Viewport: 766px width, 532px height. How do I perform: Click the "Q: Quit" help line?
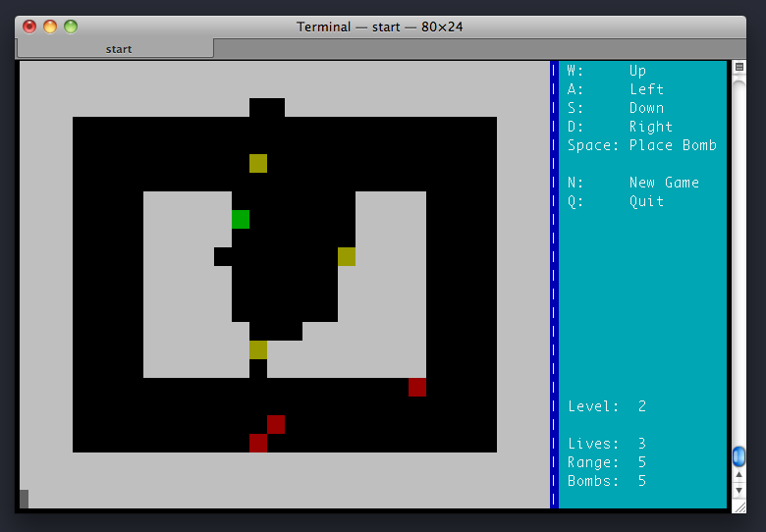pyautogui.click(x=616, y=201)
